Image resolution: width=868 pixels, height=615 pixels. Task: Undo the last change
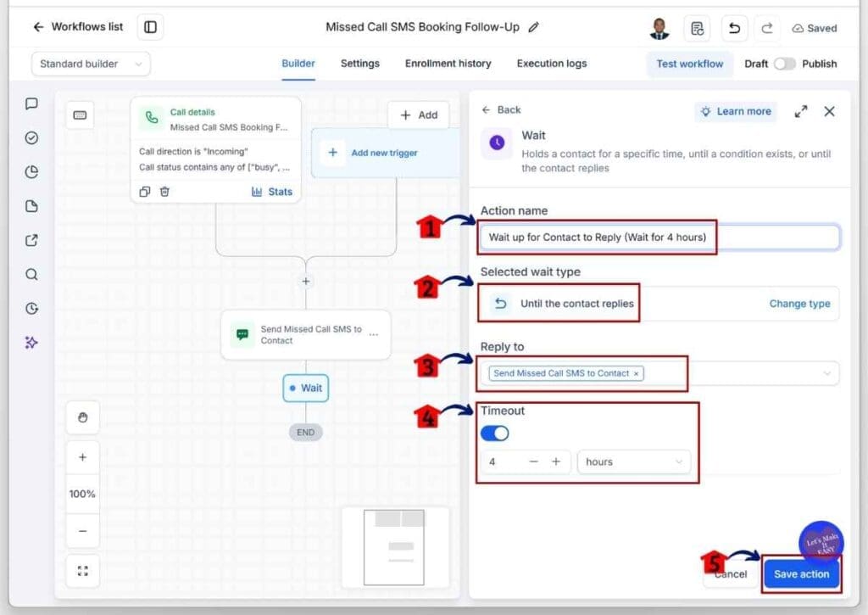735,28
